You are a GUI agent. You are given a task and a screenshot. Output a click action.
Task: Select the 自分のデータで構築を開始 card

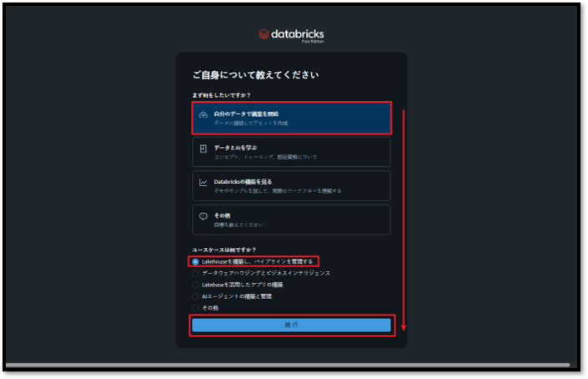tap(291, 118)
